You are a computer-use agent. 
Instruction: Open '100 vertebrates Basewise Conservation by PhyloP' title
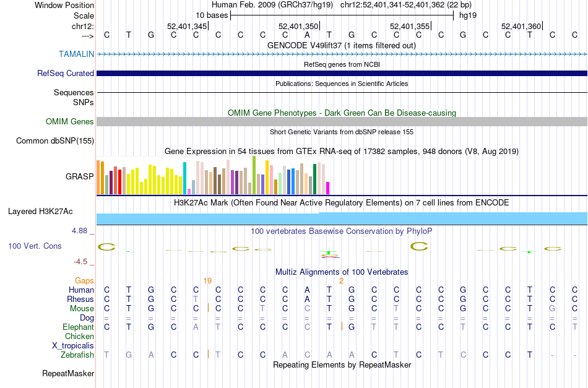pos(342,231)
